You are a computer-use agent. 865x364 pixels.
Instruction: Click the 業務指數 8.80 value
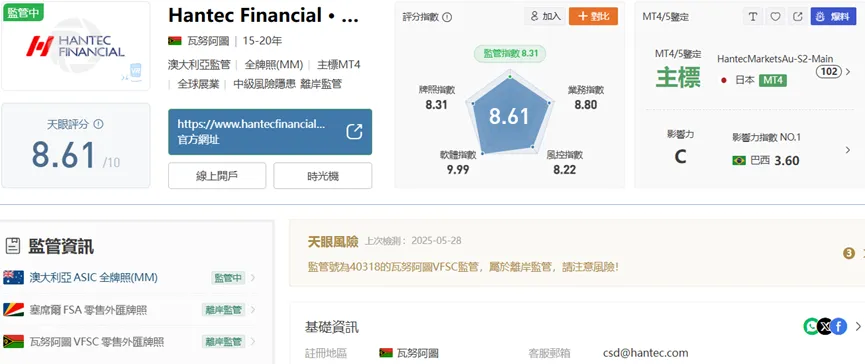click(585, 104)
